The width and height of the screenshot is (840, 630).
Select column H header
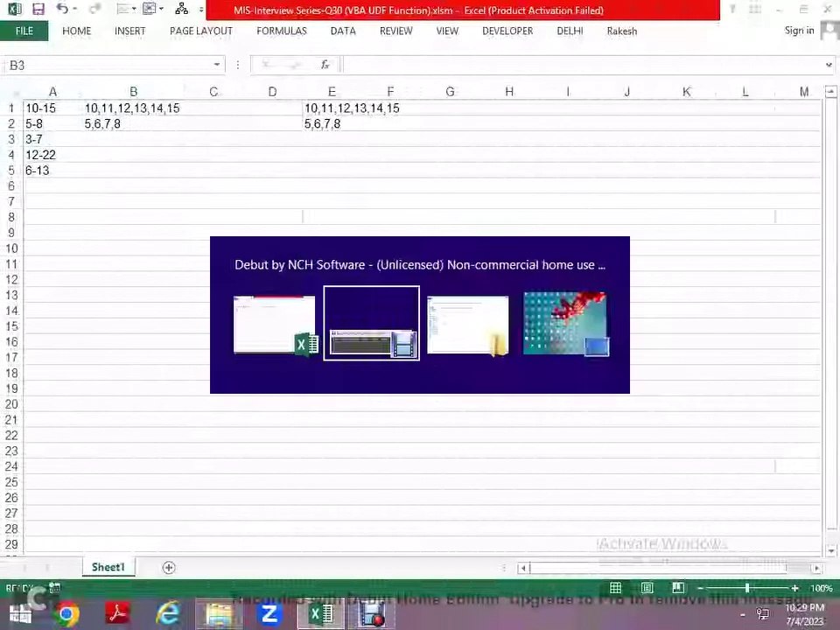tap(509, 92)
